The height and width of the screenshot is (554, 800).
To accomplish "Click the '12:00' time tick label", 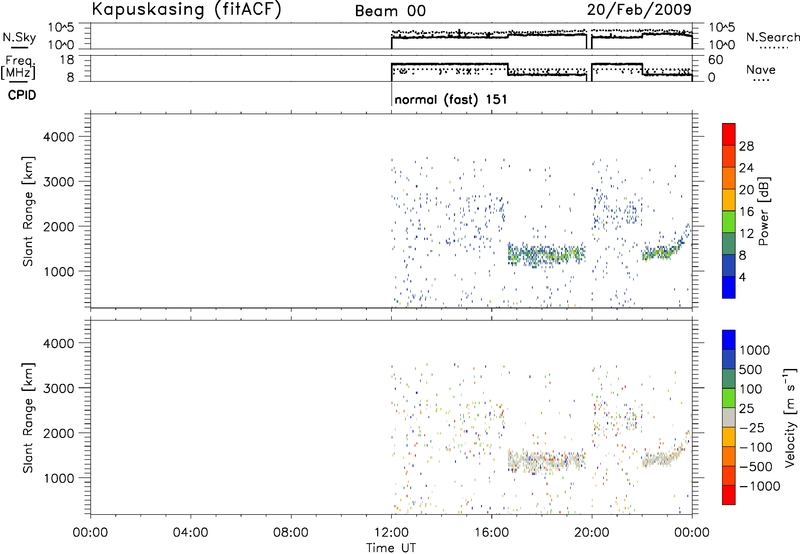I will click(x=391, y=533).
